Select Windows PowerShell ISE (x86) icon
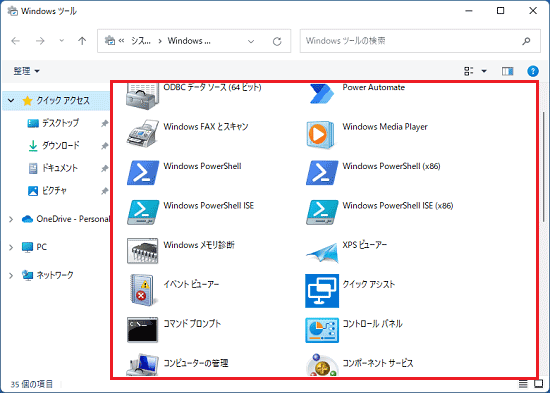Screen dimensions: 550x393 322,212
